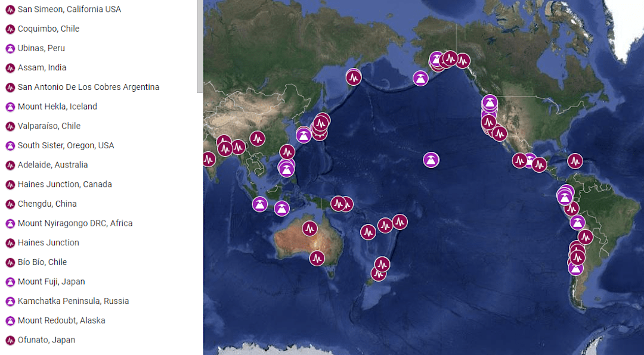Select the earthquake marker in central Australia

[309, 228]
